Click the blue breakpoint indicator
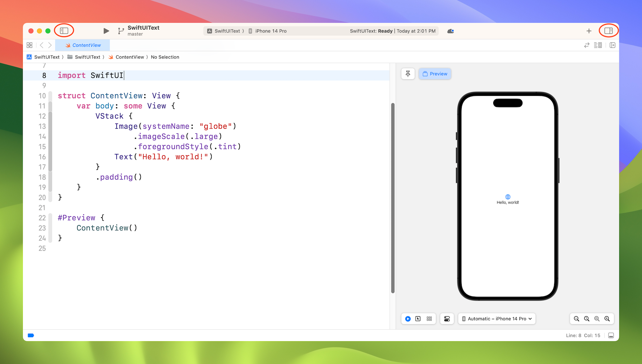 pos(31,335)
